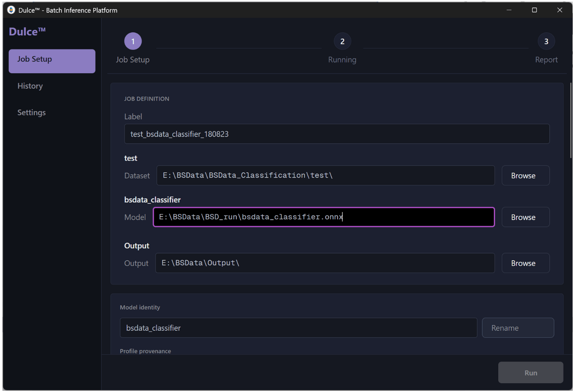
Task: Browse for the Dataset folder
Action: [525, 175]
